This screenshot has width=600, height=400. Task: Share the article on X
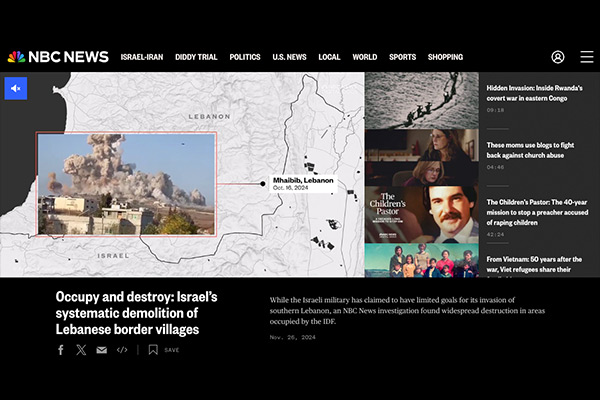coord(81,349)
